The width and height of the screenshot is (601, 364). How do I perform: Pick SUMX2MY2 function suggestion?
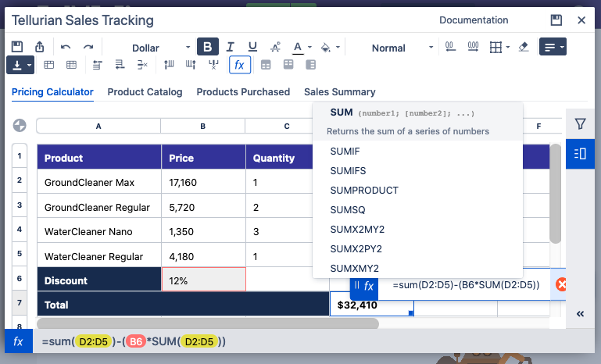[x=418, y=230]
